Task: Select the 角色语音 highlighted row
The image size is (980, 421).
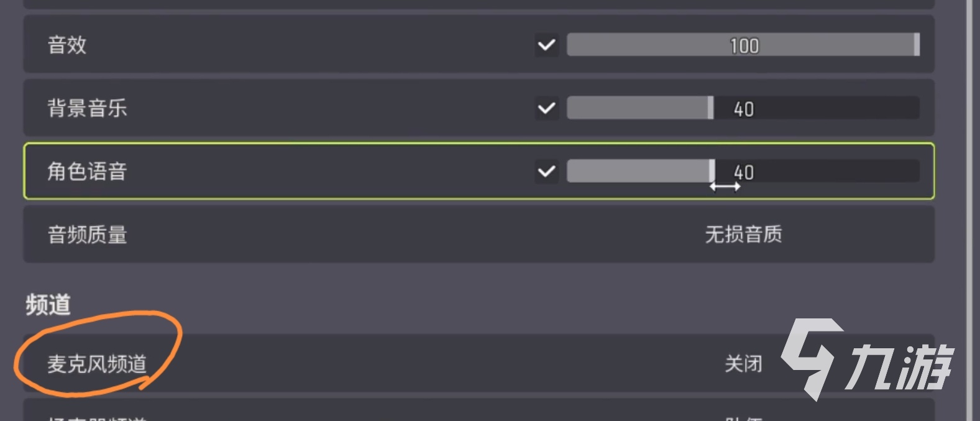Action: [479, 171]
